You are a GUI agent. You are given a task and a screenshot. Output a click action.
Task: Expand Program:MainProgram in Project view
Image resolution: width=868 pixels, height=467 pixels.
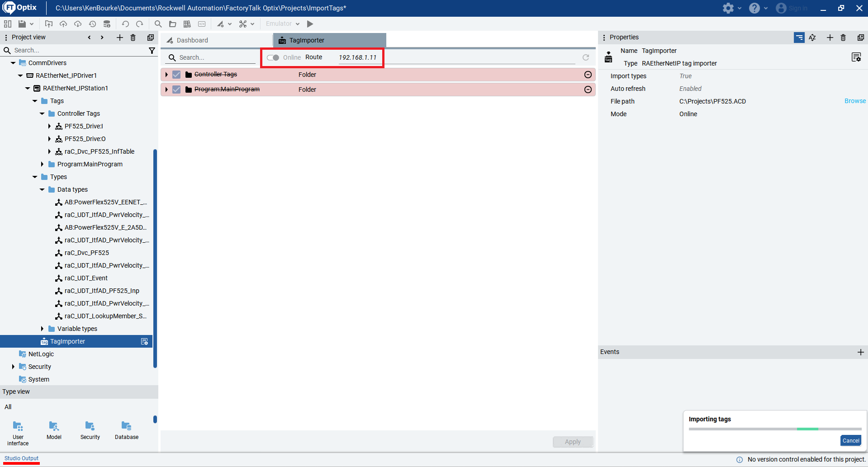point(42,164)
